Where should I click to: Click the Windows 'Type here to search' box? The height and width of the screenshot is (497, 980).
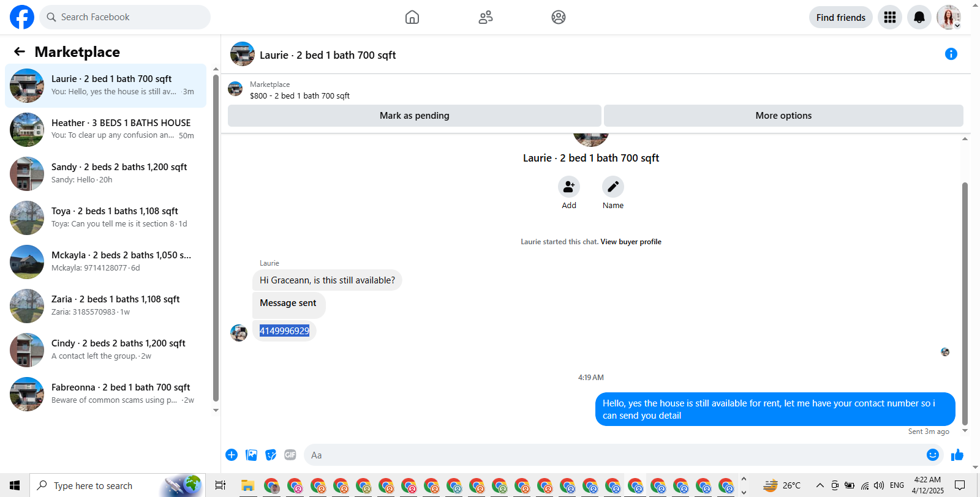[117, 485]
